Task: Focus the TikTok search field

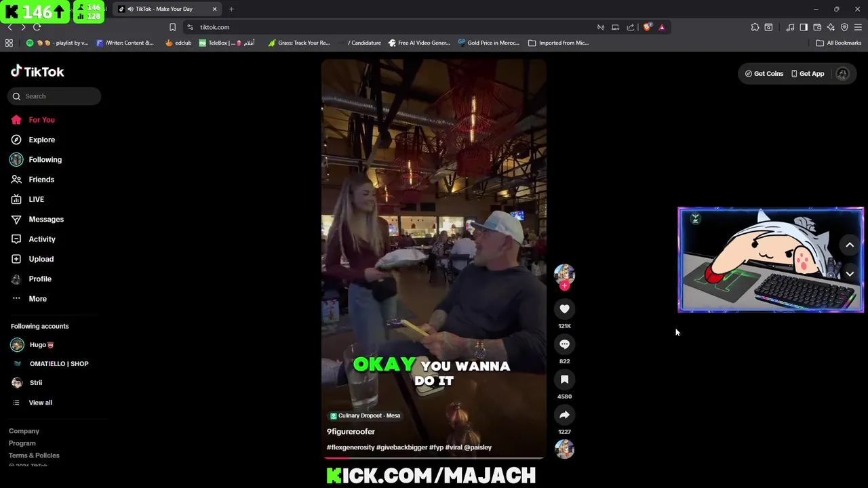Action: coord(54,96)
